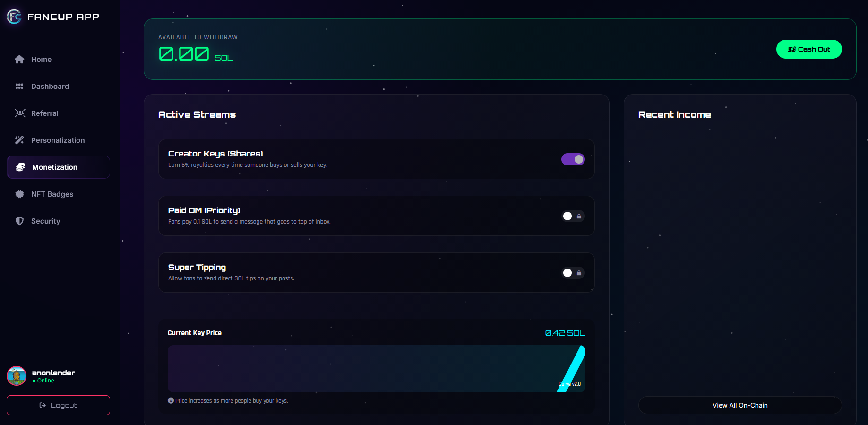The image size is (868, 425).
Task: Click the Referral people icon
Action: (19, 113)
